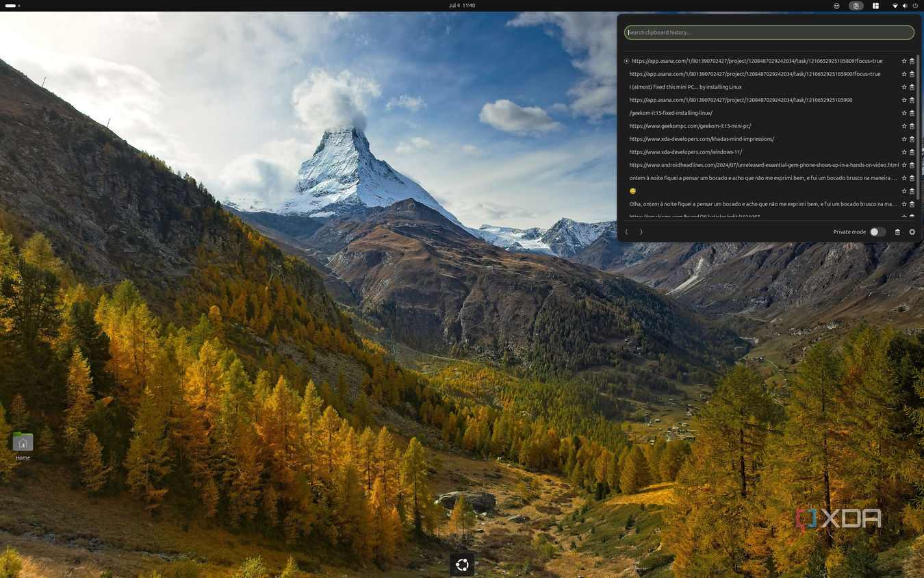Close the clipboard indicator menu from the top bar

pos(856,5)
